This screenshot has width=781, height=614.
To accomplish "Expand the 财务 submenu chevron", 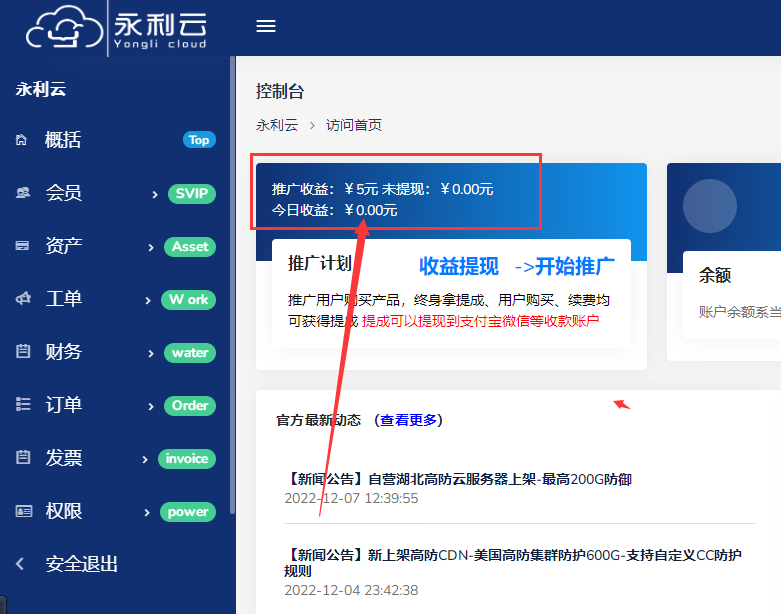I will [x=151, y=354].
